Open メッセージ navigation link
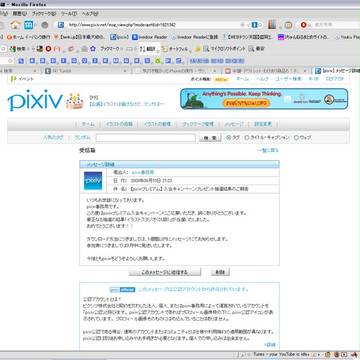 (x=234, y=124)
